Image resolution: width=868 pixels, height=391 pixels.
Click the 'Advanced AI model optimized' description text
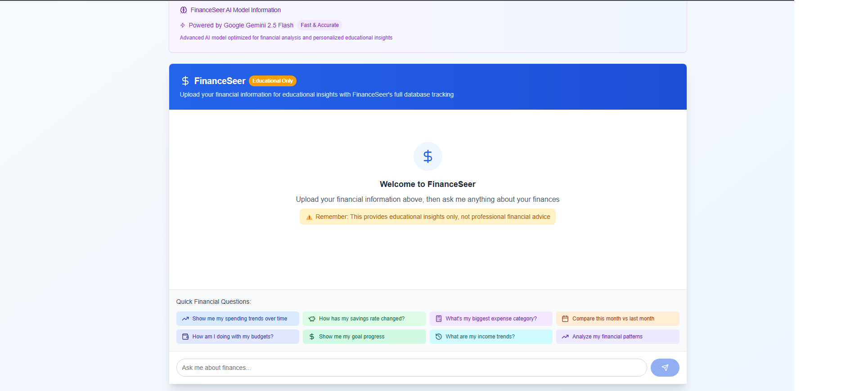pos(286,38)
